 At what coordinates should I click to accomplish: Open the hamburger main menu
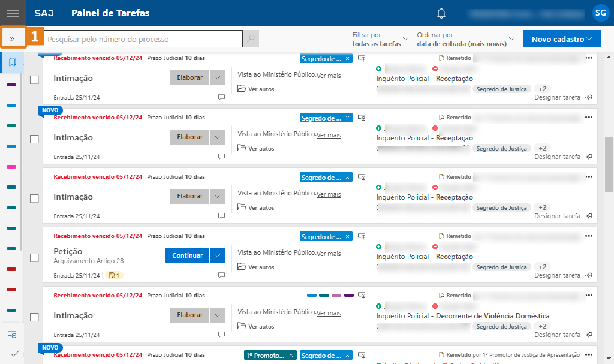click(x=13, y=13)
